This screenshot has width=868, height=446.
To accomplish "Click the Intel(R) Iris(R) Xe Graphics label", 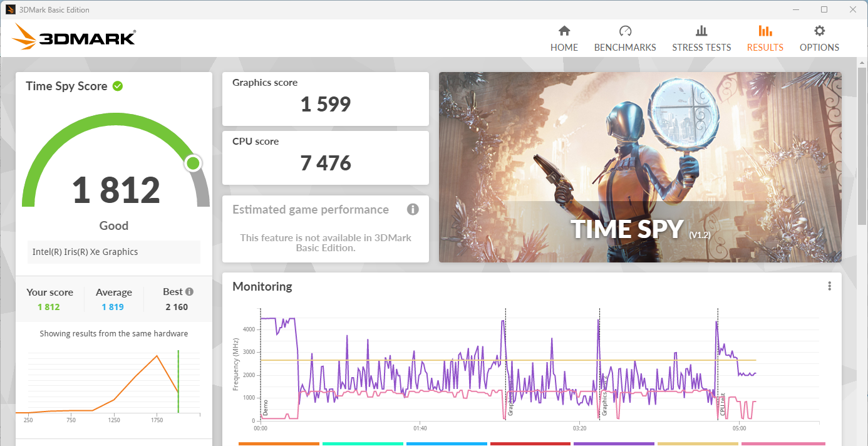I will point(85,252).
